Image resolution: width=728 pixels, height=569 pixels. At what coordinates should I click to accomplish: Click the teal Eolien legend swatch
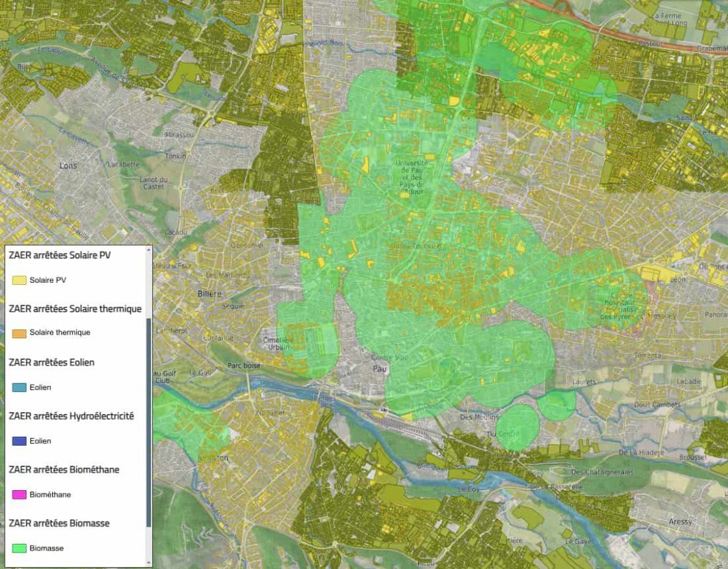pyautogui.click(x=19, y=388)
